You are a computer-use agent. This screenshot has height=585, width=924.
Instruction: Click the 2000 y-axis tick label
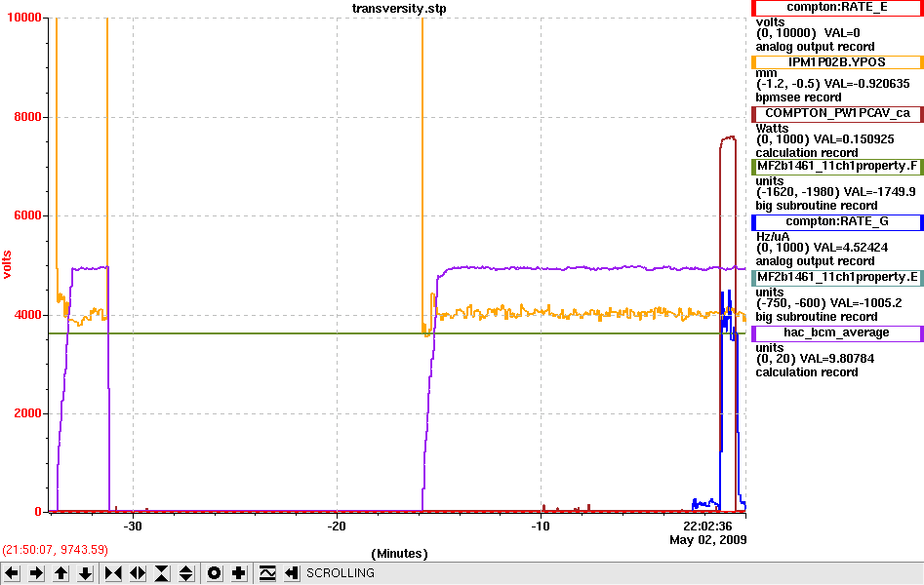(27, 413)
